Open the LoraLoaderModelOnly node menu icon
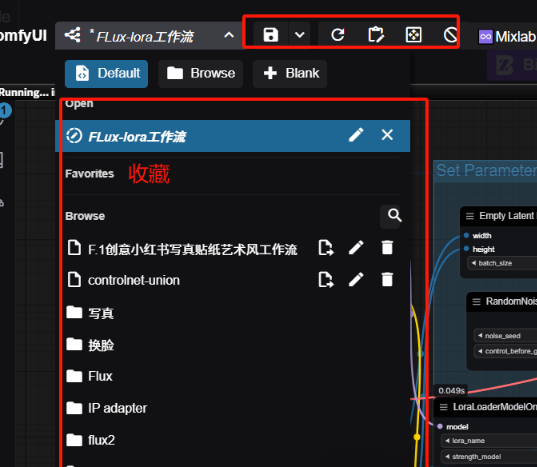This screenshot has width=537, height=467. (x=444, y=407)
